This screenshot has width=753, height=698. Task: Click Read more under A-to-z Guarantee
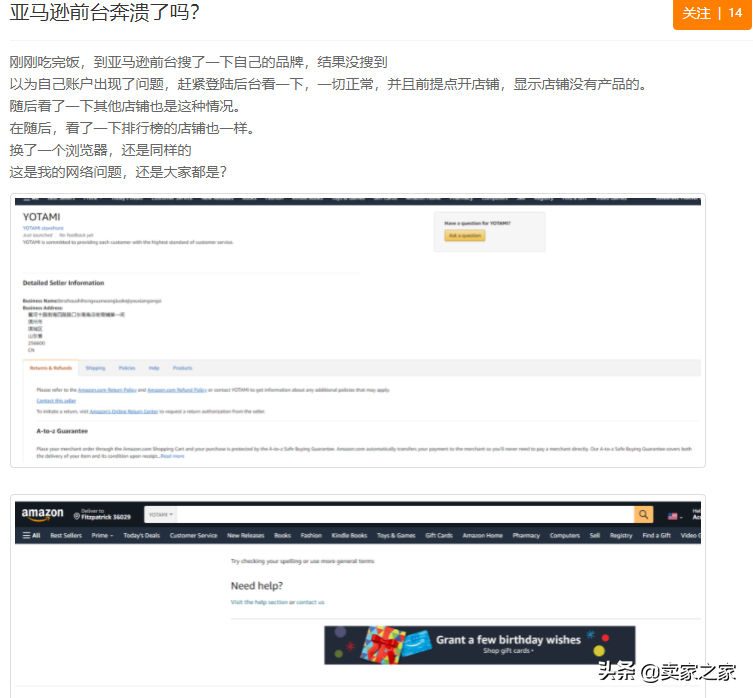[x=172, y=456]
